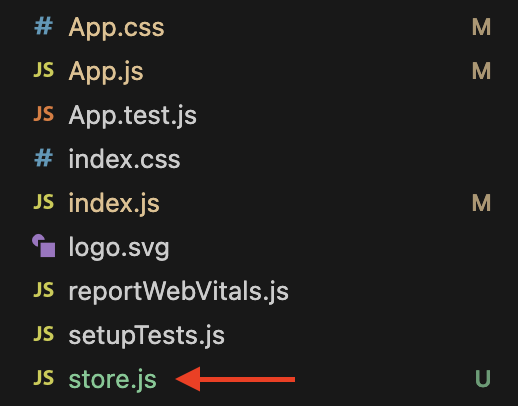Click the hash icon beside index.css

click(44, 158)
